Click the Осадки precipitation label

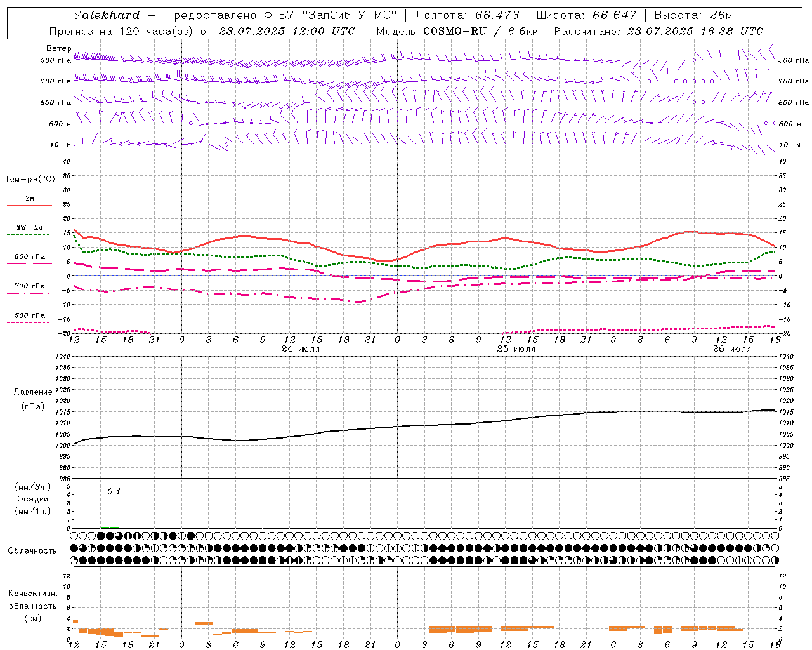coord(32,499)
